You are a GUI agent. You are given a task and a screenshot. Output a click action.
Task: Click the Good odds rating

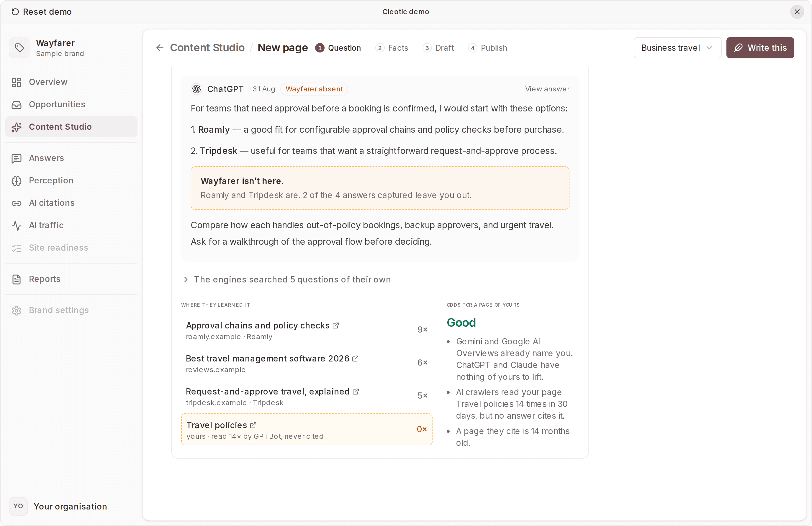tap(461, 323)
